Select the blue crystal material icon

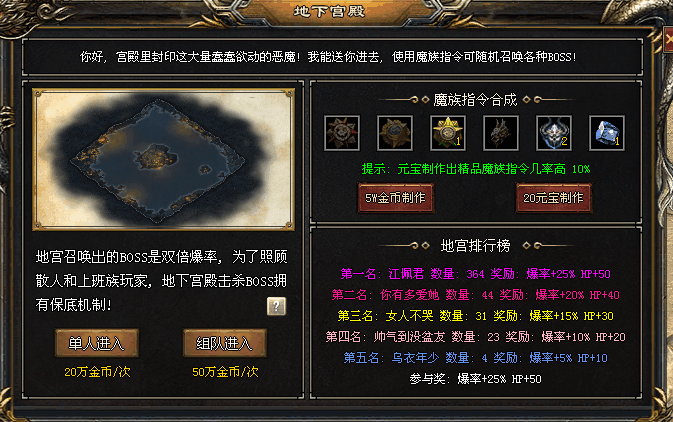[607, 133]
